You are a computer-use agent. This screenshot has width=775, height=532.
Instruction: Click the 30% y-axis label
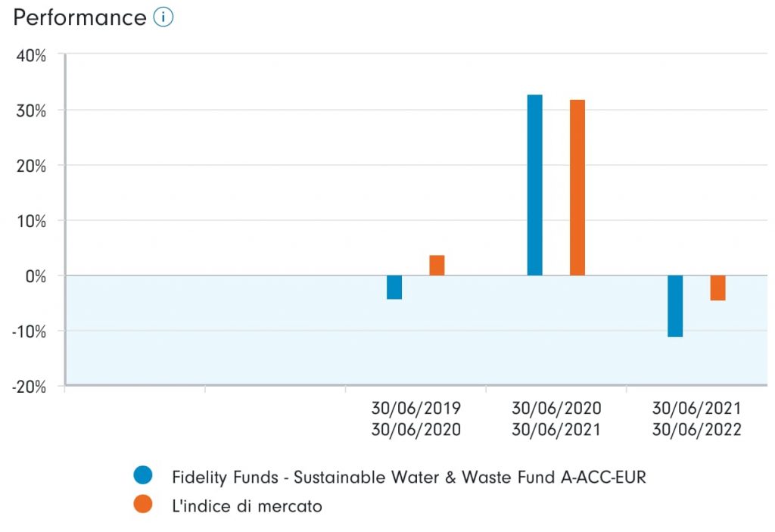(x=31, y=110)
